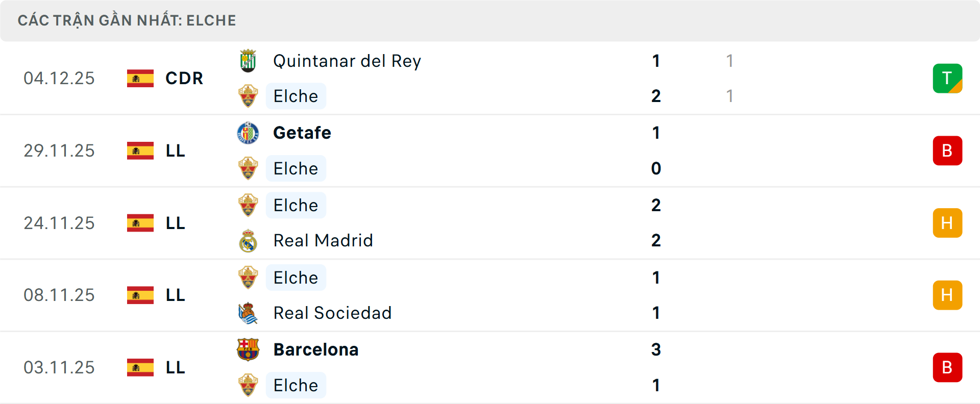The width and height of the screenshot is (980, 404).
Task: Open the Quintanar del Rey team link
Action: 347,61
